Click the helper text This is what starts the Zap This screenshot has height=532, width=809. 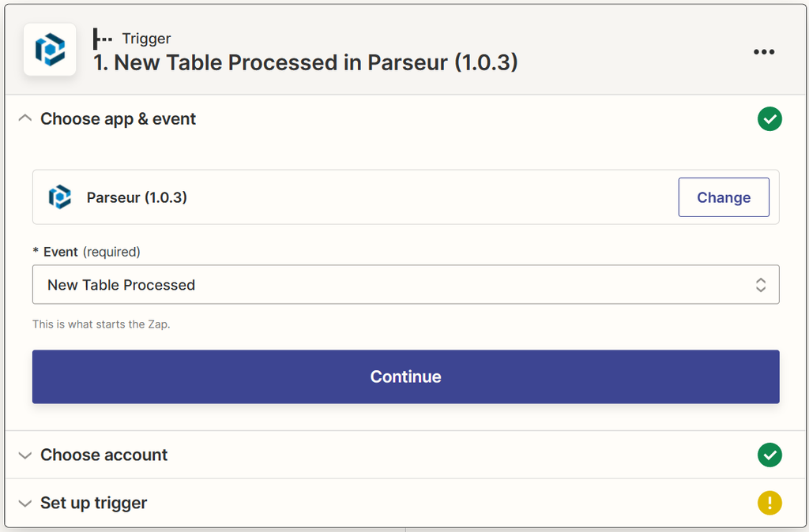91,324
